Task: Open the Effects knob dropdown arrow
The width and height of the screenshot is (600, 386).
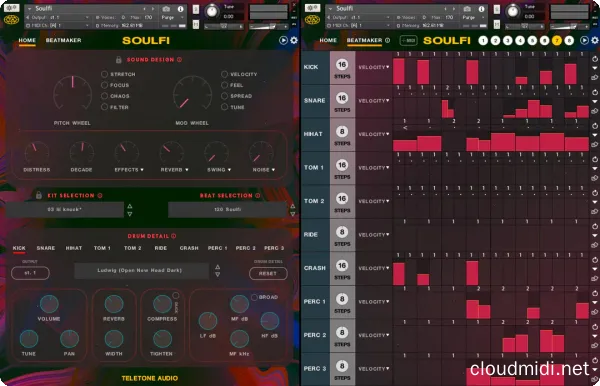Action: click(142, 170)
